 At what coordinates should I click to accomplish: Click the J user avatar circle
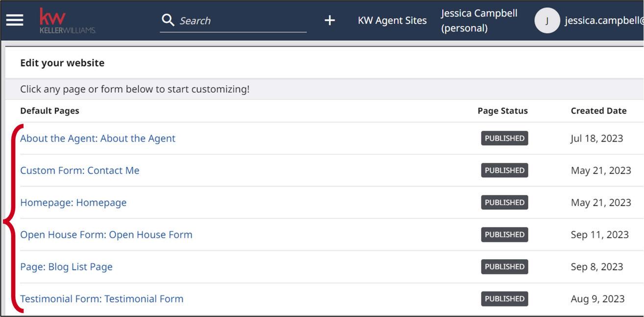(547, 21)
